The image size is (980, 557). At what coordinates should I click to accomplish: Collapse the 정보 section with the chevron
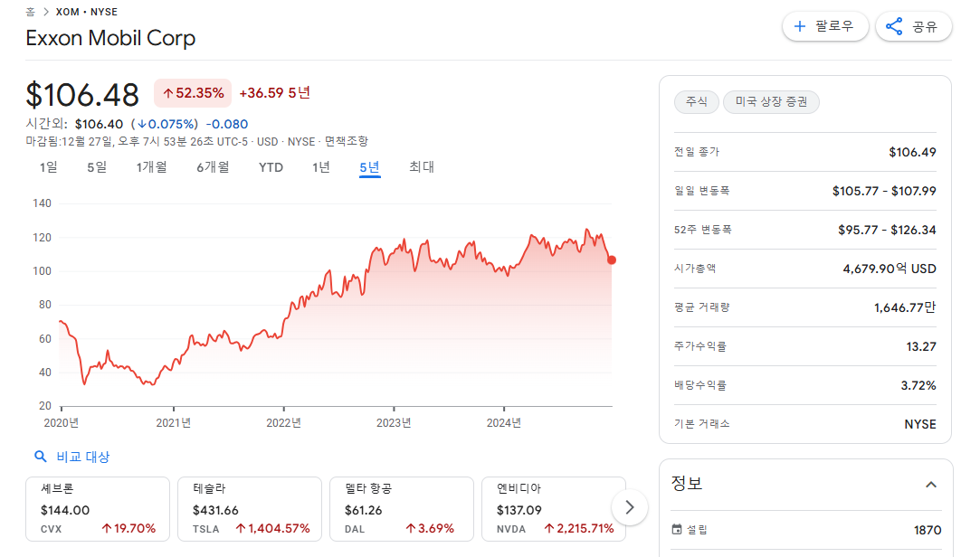(x=930, y=485)
